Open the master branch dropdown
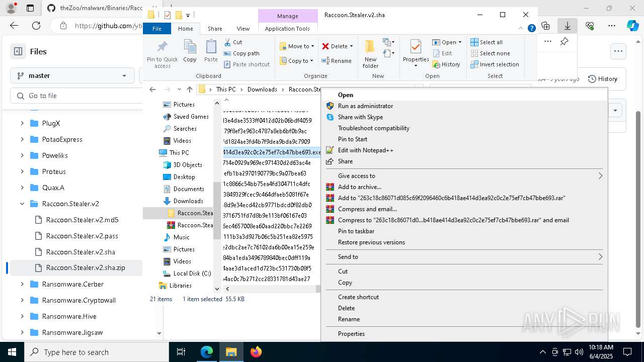 [72, 75]
